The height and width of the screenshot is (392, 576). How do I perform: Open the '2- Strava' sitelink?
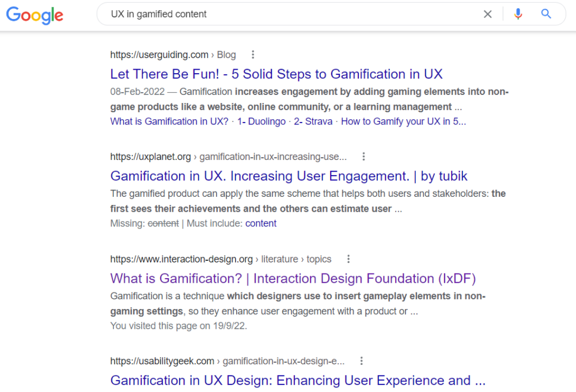point(313,121)
